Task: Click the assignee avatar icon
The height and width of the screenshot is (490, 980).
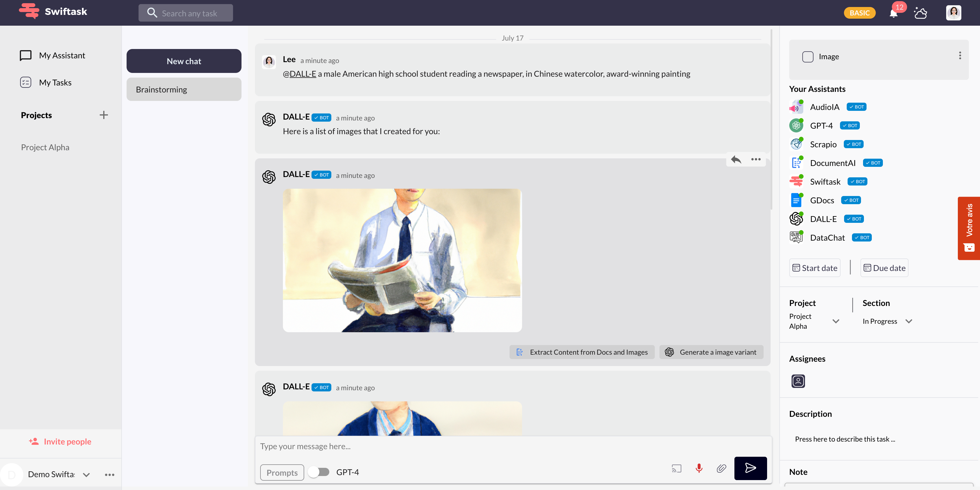Action: pyautogui.click(x=798, y=381)
